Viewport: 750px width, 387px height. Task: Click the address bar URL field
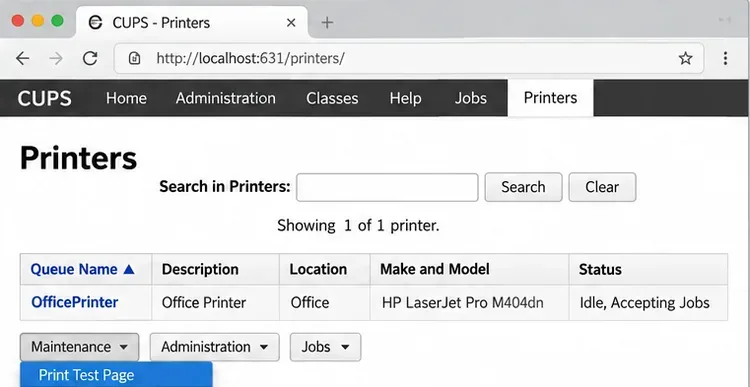tap(408, 58)
